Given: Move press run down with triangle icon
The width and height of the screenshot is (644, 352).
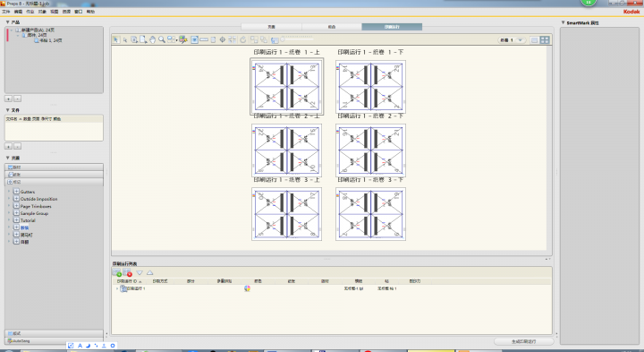Looking at the screenshot, I should pos(140,272).
